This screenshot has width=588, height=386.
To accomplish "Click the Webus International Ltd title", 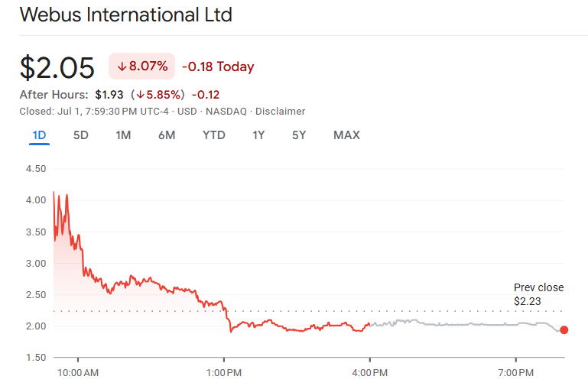I will click(x=126, y=15).
